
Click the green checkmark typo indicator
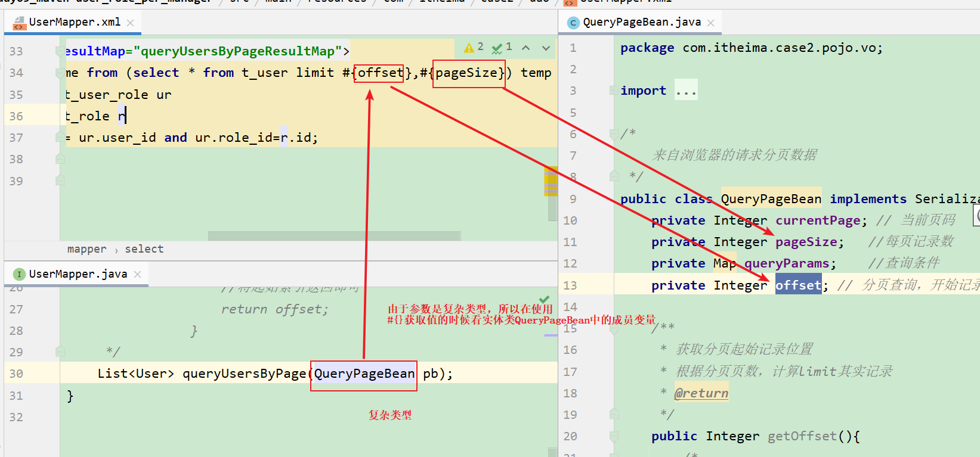497,48
